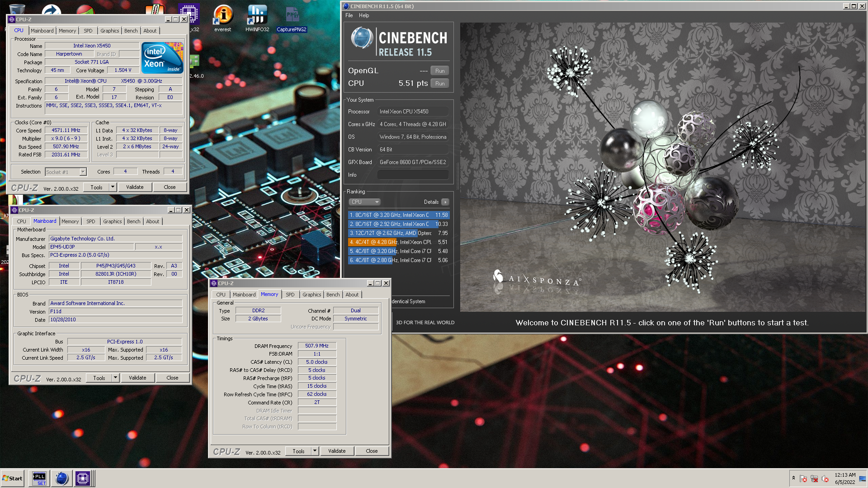Click the DRAM Frequency value 507.9 MHz
Screen dimensions: 868x488
[317, 346]
